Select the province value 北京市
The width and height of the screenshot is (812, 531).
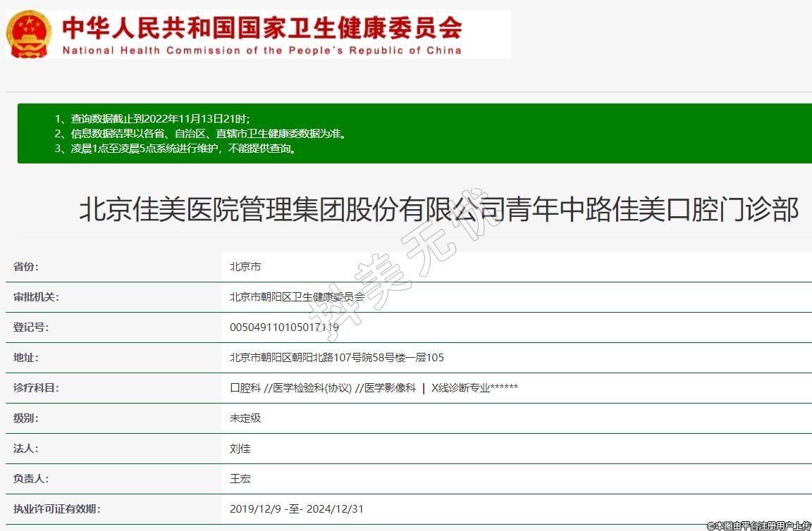coord(245,267)
